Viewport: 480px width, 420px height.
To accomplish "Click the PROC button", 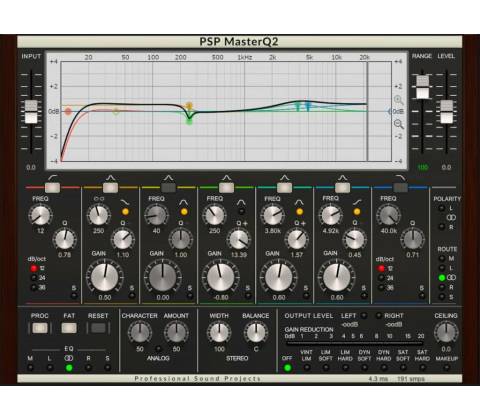I will click(40, 328).
